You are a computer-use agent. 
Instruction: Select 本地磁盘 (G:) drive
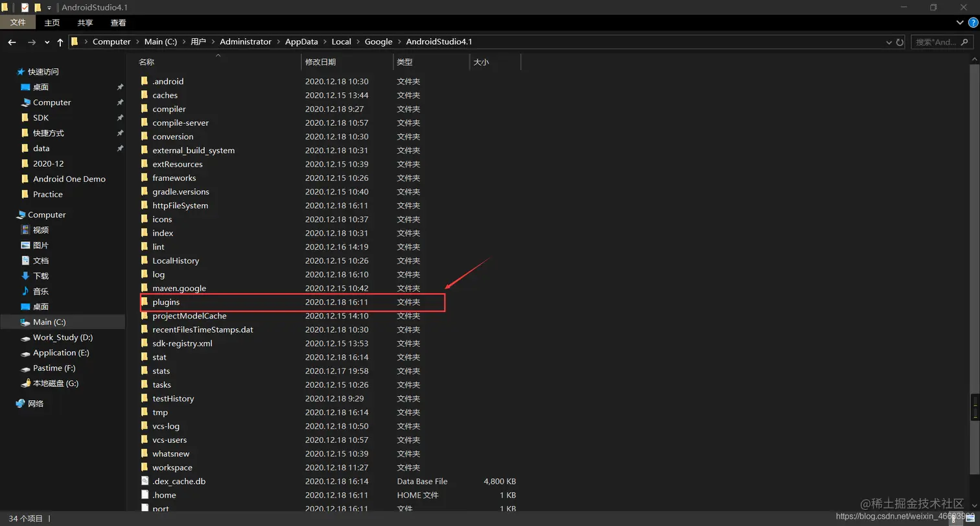pos(56,383)
